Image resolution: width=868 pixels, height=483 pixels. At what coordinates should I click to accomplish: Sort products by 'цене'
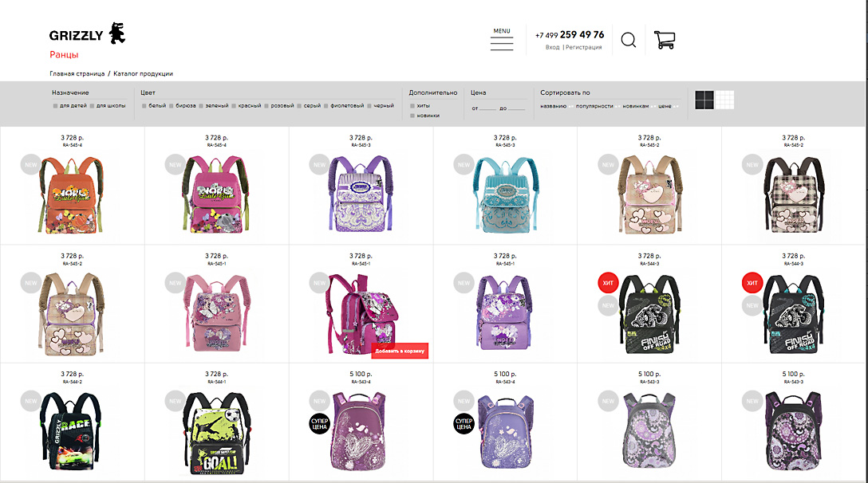(x=665, y=106)
